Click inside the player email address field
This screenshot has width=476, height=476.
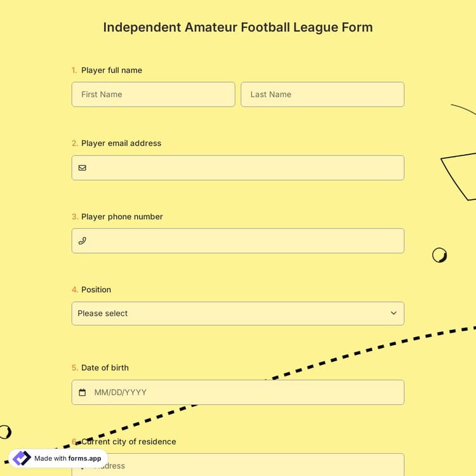(x=244, y=168)
